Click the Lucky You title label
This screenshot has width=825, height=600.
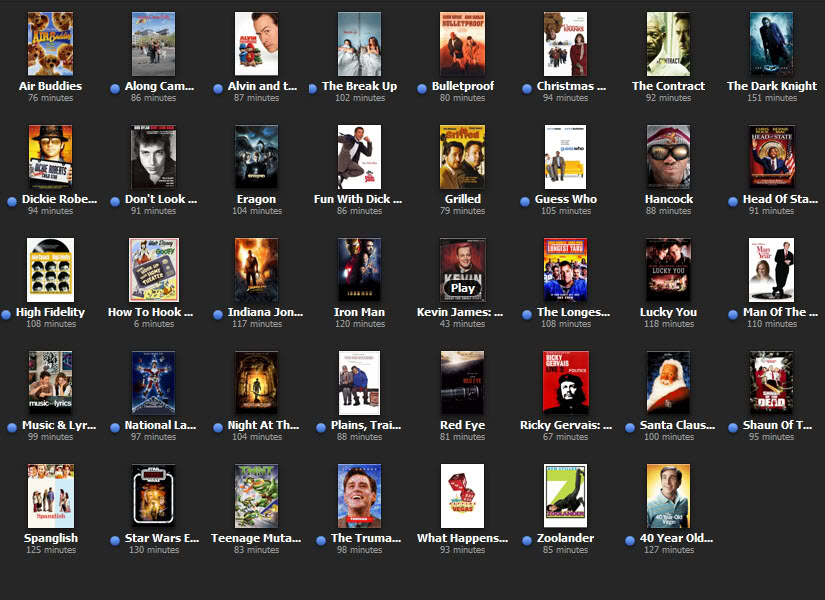[x=668, y=312]
